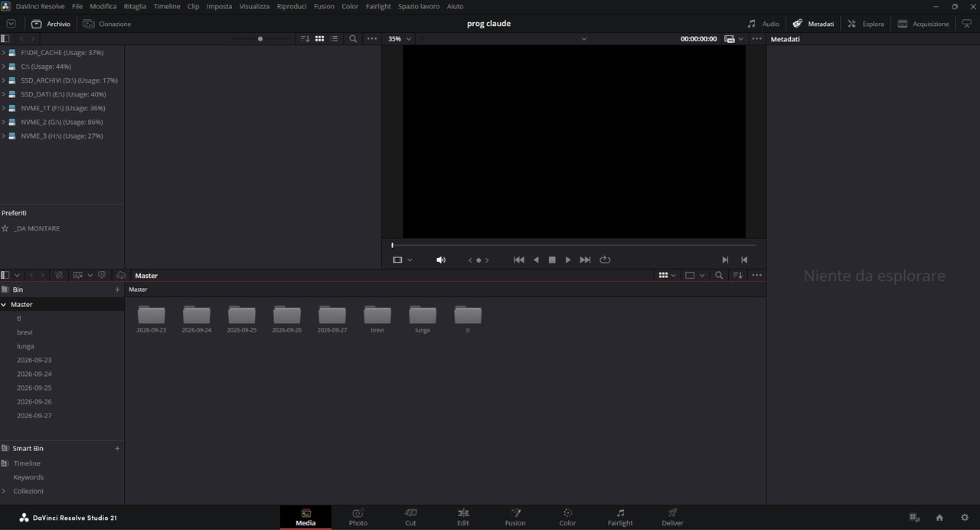
Task: Expand the SSD_DATI (E:\) drive
Action: pos(4,94)
